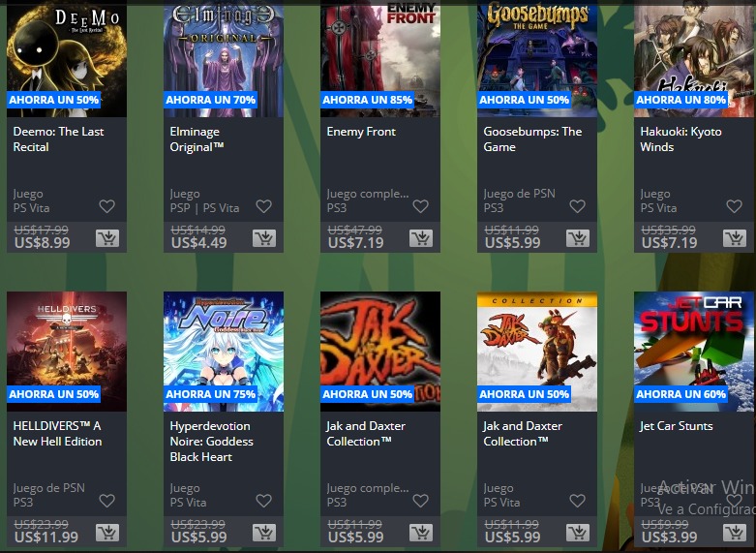Toggle wishlist heart for Hyperdevotion Noire
This screenshot has height=553, width=756.
(x=263, y=501)
